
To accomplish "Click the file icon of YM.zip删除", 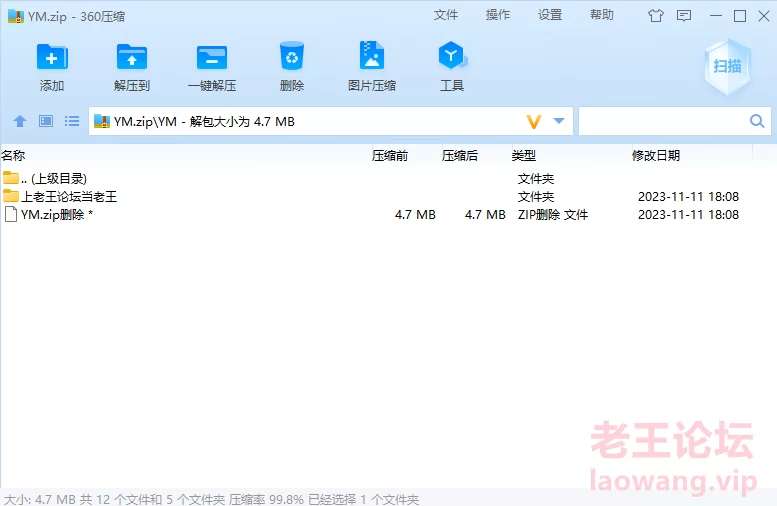I will click(x=10, y=214).
